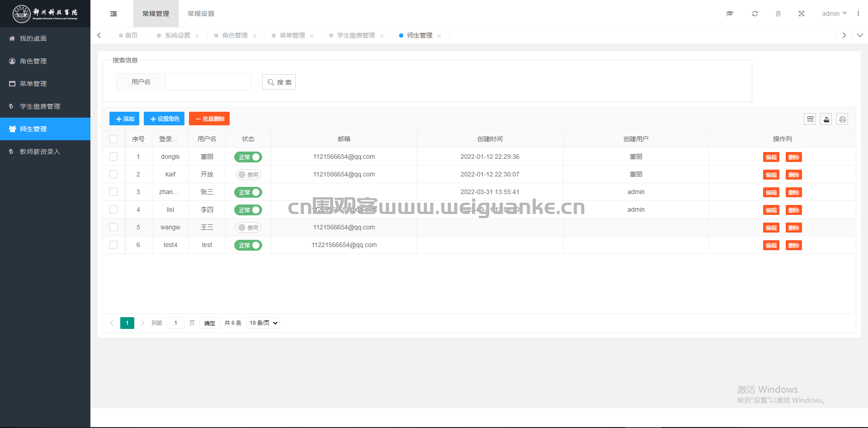868x428 pixels.
Task: Click the refresh icon in the top bar
Action: pos(755,14)
